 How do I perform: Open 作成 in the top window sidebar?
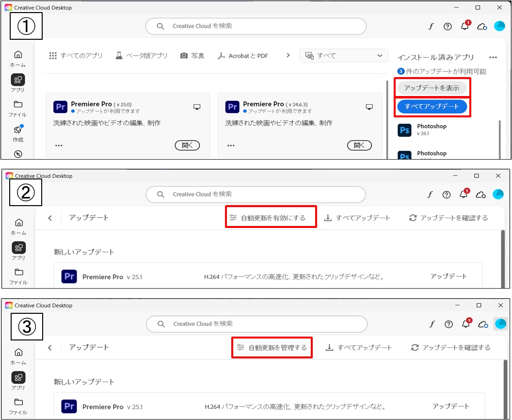[x=18, y=133]
